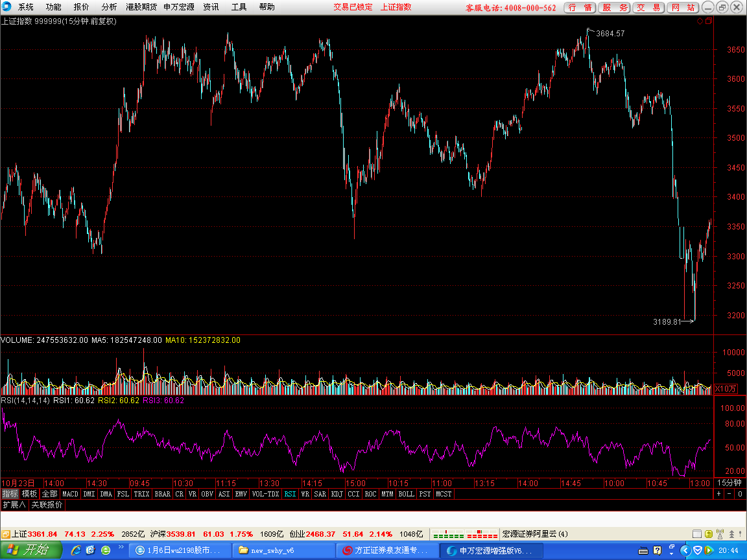Switch to 方正证券泉友通 taskbar window
This screenshot has width=747, height=560.
click(x=387, y=550)
